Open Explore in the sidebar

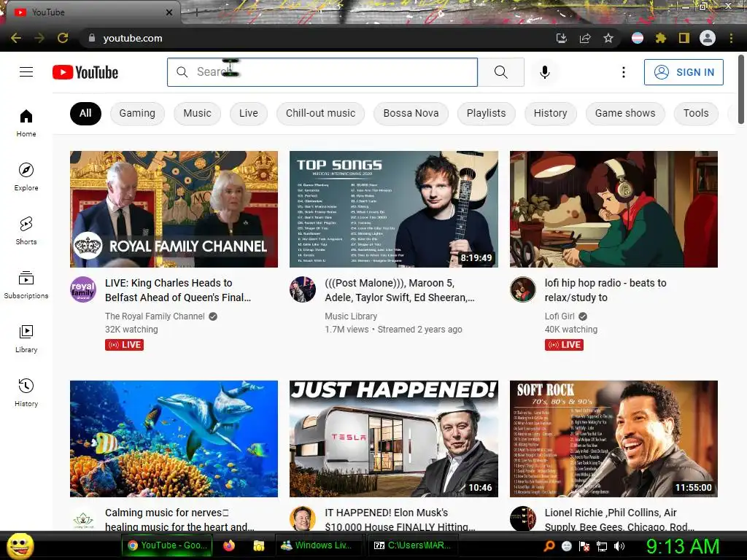tap(26, 176)
